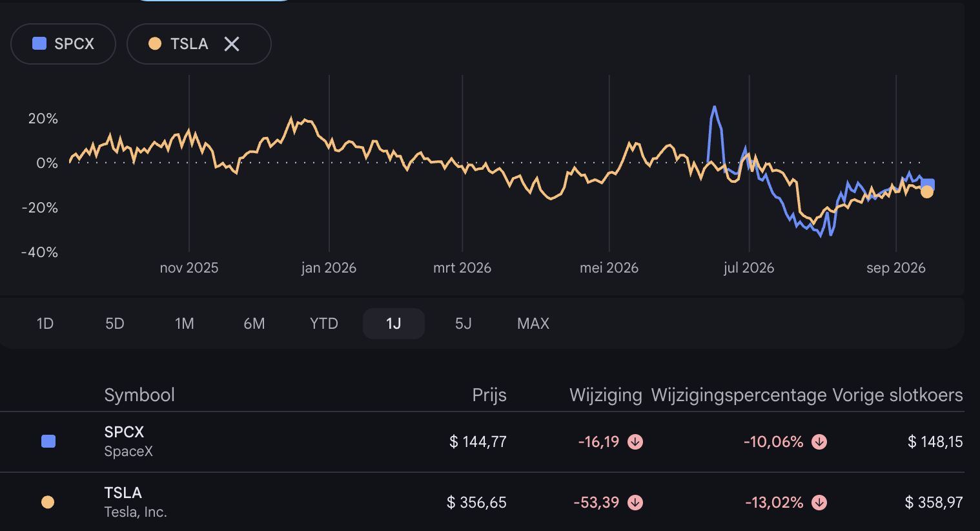
Task: Click the SPCX previous close $ 148,15
Action: coord(935,442)
